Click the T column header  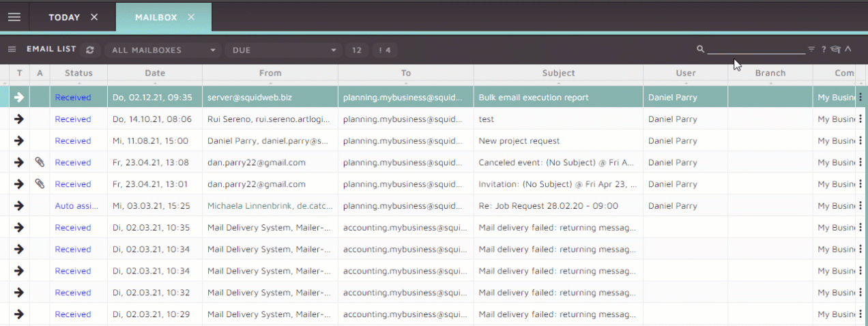(19, 73)
